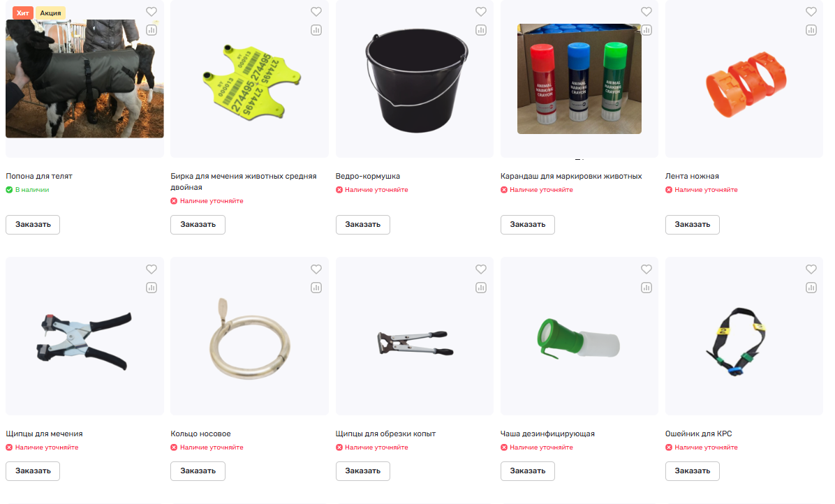
Task: Add Чаша дезинфицирующая to wishlist heart
Action: [x=646, y=269]
